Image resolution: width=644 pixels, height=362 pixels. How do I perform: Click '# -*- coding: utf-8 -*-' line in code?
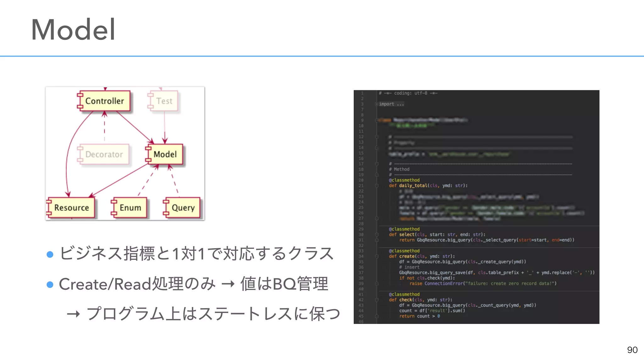point(408,93)
